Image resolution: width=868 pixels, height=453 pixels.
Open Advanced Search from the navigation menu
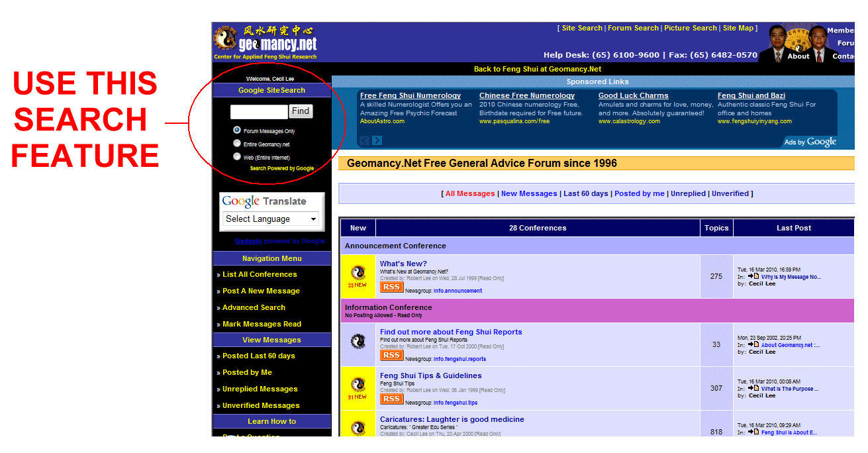click(x=254, y=307)
